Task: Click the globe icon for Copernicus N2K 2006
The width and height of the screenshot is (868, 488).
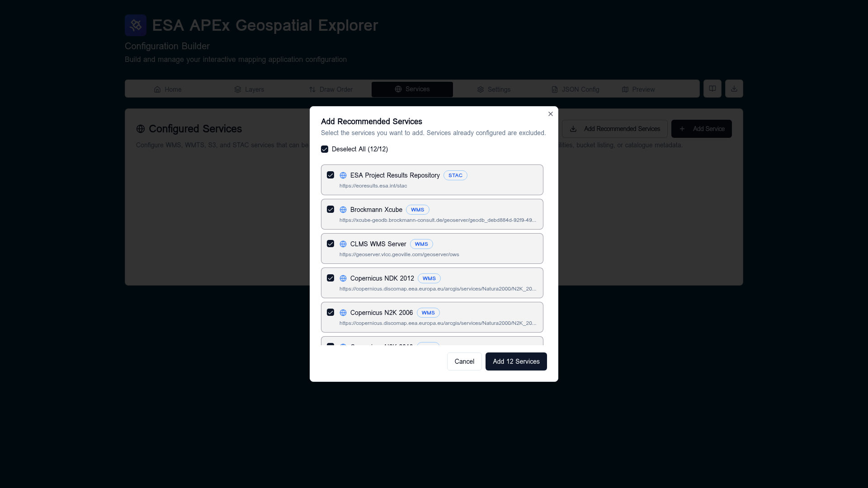Action: point(343,313)
